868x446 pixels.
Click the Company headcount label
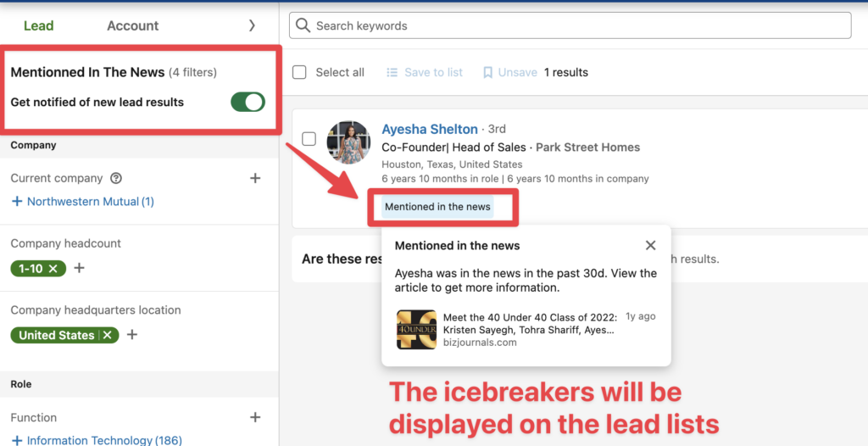65,244
